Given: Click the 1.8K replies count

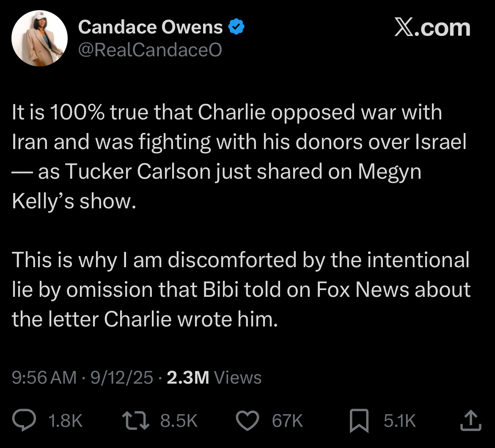Looking at the screenshot, I should pos(65,421).
